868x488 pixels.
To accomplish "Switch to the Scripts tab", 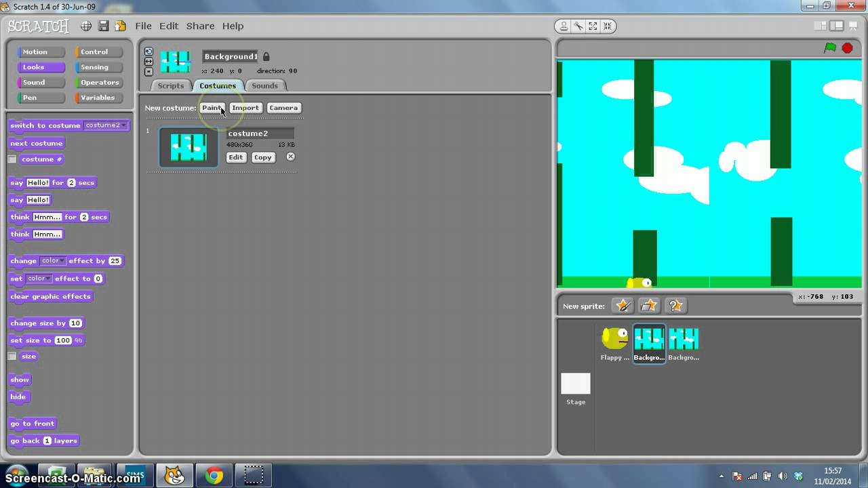I will click(x=171, y=85).
